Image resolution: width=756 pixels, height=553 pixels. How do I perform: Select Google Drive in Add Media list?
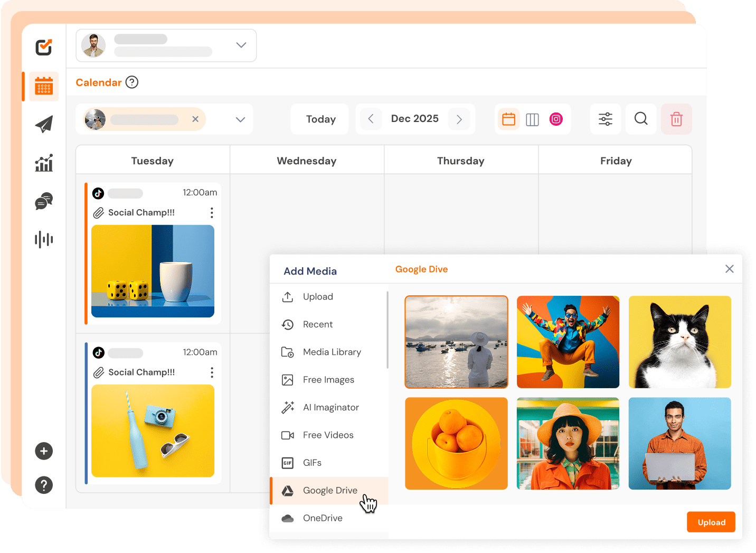point(330,491)
